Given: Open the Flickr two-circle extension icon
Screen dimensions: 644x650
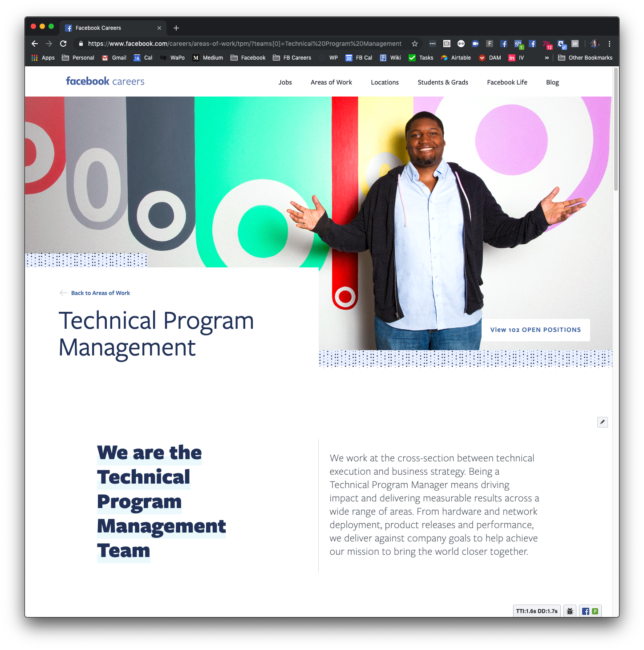Looking at the screenshot, I should point(461,44).
